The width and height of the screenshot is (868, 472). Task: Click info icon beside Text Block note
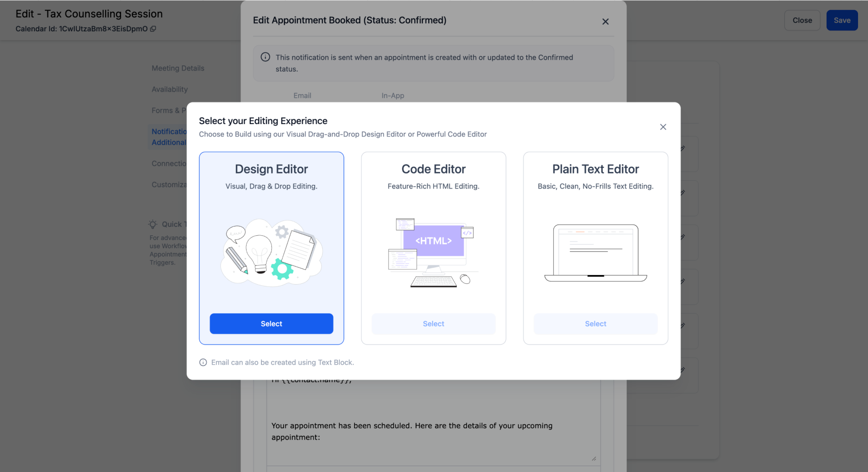coord(203,362)
